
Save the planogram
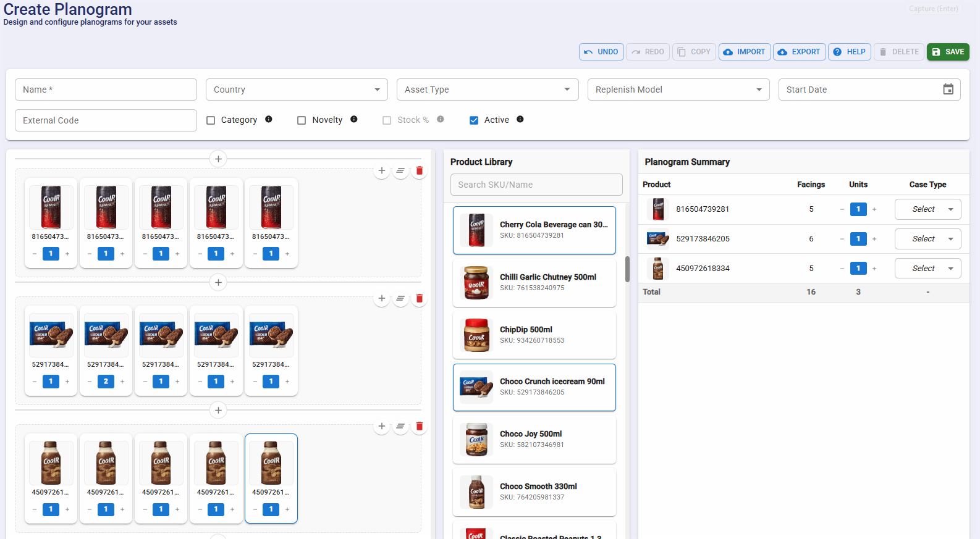click(948, 52)
